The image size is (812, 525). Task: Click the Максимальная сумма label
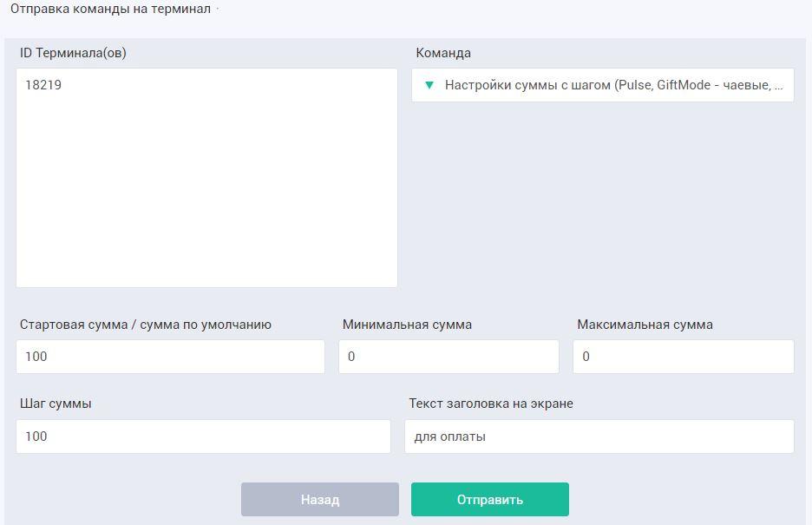coord(645,325)
